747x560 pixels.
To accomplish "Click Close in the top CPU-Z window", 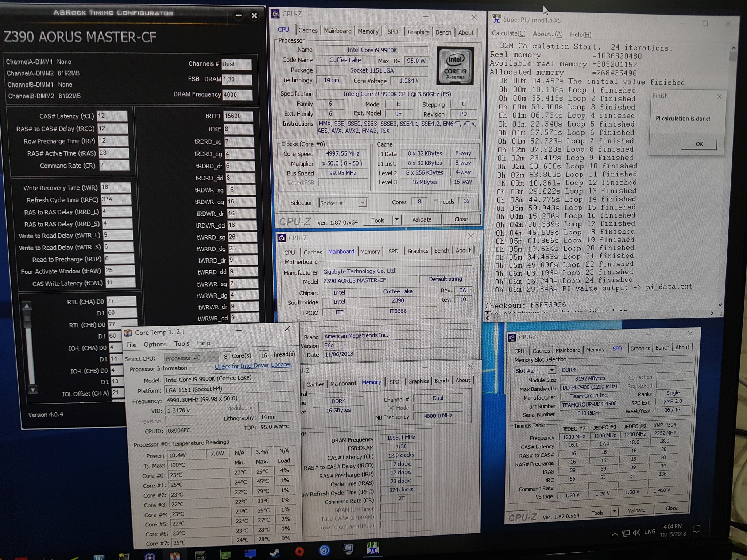I will pyautogui.click(x=461, y=219).
